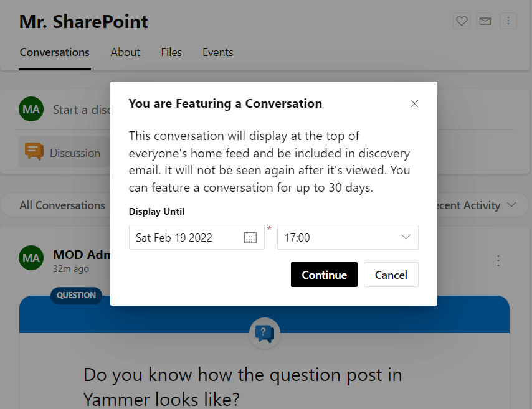
Task: Click the Mr. SharePoint community title
Action: pos(83,22)
